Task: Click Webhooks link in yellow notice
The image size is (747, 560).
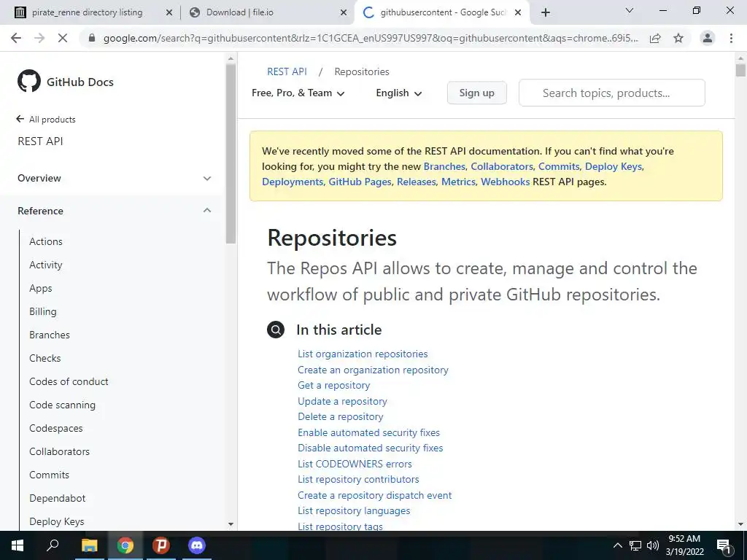Action: [505, 182]
